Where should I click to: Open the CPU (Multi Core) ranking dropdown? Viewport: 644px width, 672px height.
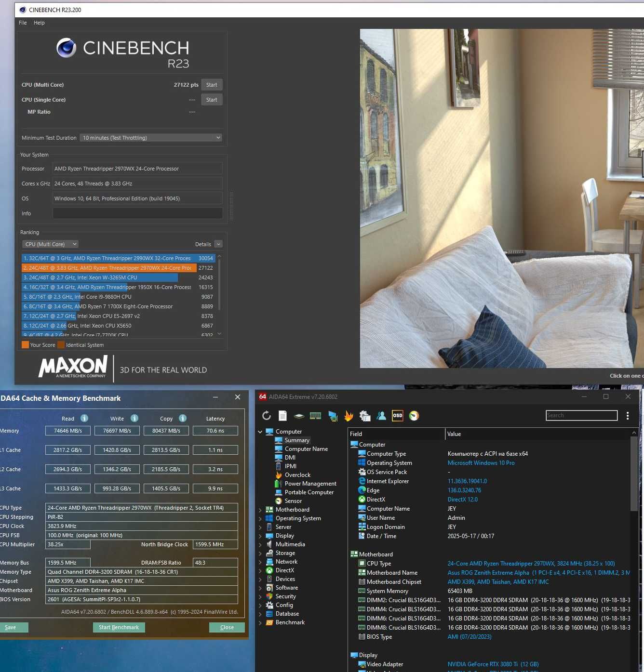pos(51,244)
